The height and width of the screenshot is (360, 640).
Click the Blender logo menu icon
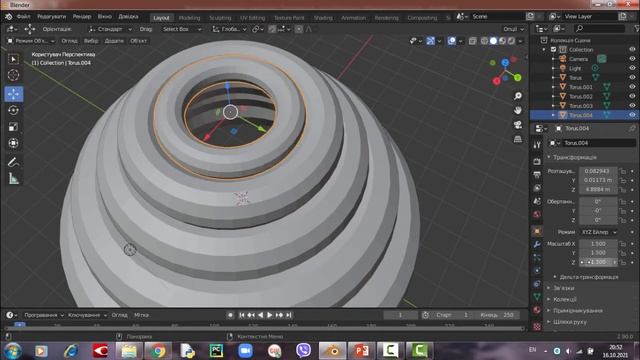[9, 17]
